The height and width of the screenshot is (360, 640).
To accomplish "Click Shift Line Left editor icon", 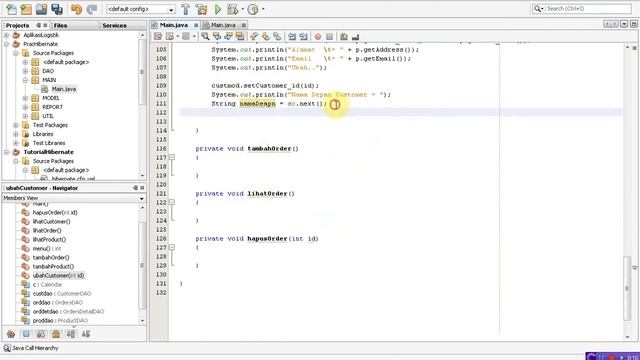I will (292, 37).
